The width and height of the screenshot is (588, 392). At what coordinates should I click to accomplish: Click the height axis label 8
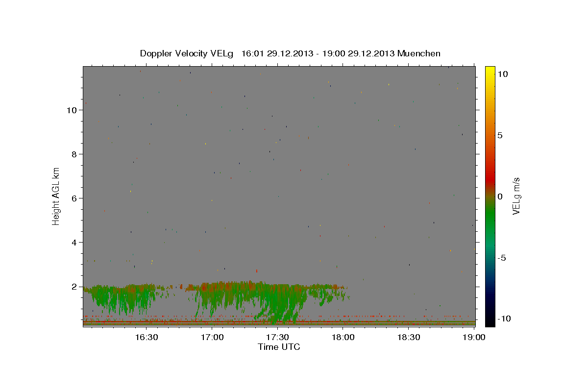[x=74, y=154]
